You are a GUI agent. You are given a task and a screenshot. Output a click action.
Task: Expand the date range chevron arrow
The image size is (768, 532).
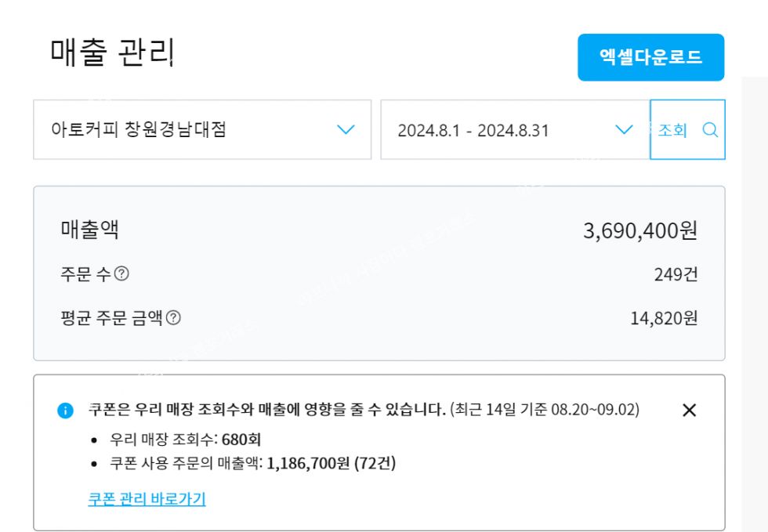[x=624, y=129]
